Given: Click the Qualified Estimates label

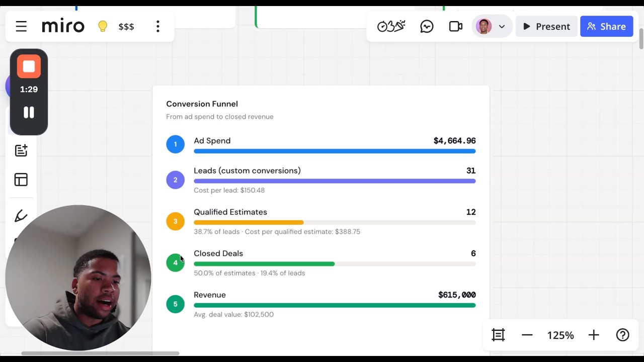Looking at the screenshot, I should pyautogui.click(x=230, y=212).
